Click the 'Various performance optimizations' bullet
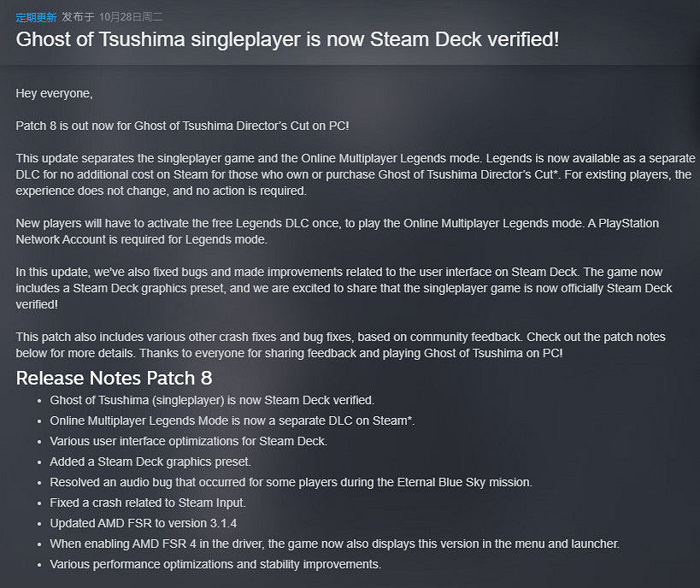 coord(215,564)
